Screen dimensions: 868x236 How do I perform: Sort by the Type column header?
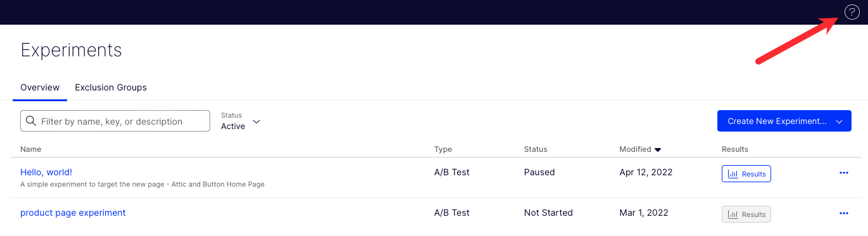click(x=443, y=149)
